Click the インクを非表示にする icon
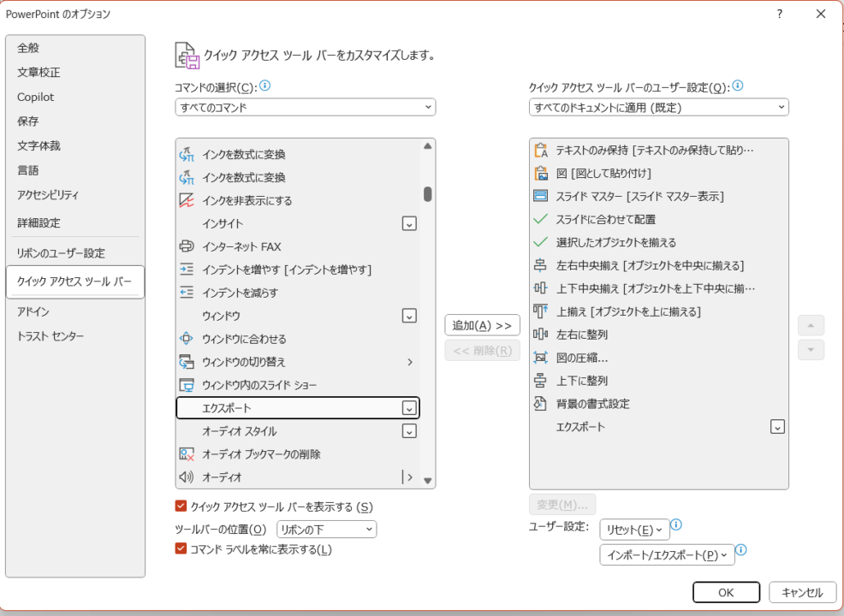 187,201
